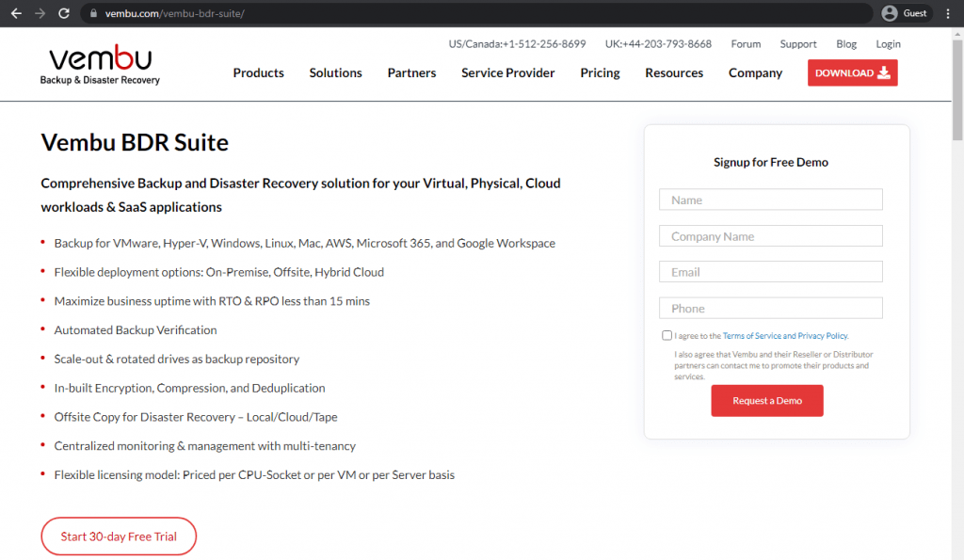
Task: Click the Flexible deployment options bullet text
Action: (x=218, y=272)
